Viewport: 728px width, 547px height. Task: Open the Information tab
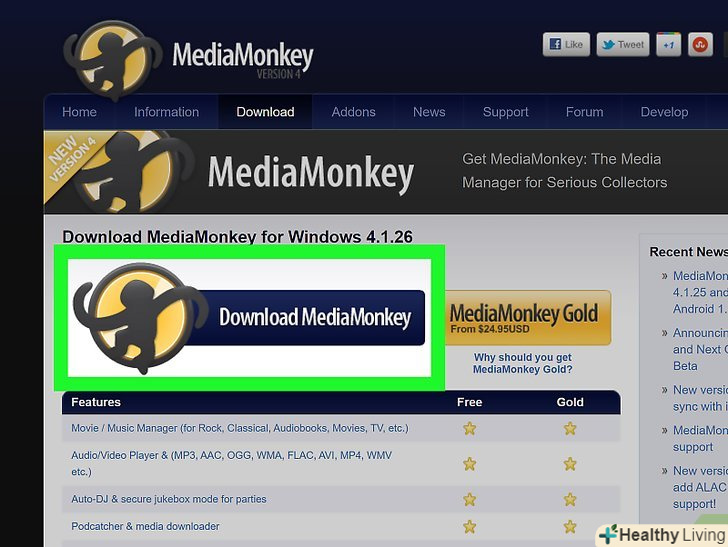coord(166,112)
